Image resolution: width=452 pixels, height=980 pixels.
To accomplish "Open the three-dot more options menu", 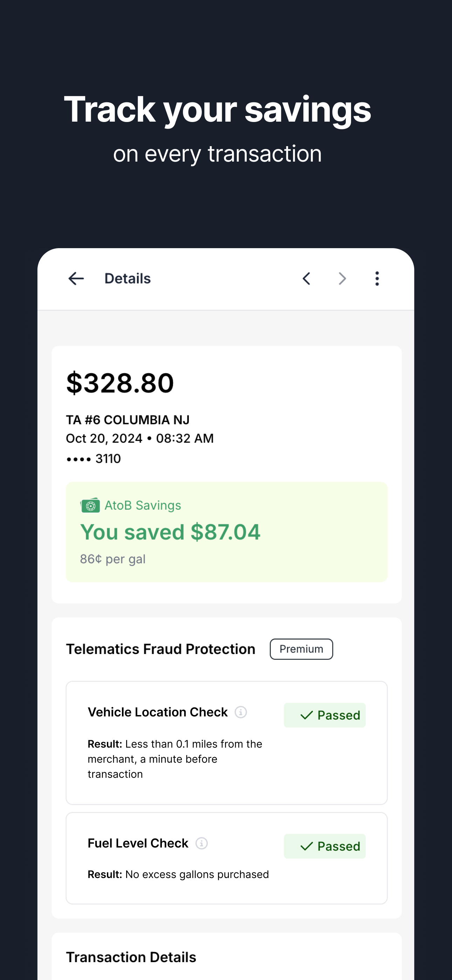I will (377, 279).
